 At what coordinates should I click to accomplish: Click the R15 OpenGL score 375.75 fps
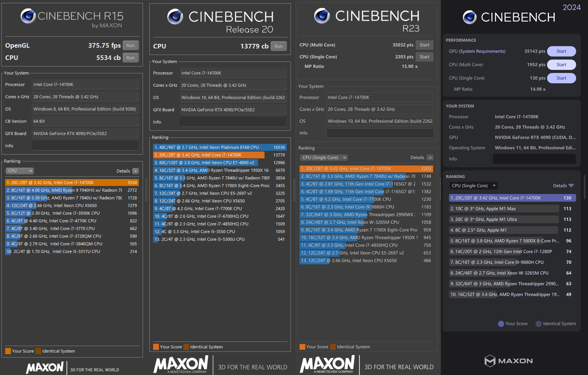105,45
